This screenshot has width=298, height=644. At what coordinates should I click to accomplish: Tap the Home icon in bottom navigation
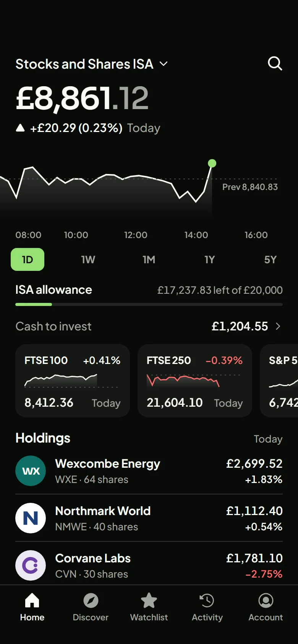32,601
